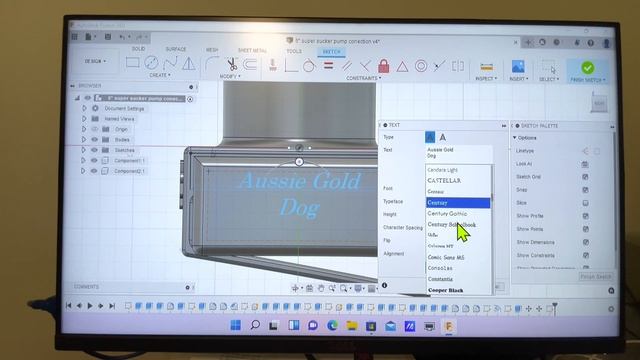Toggle the Show Constraints checkbox
Image resolution: width=640 pixels, height=360 pixels.
(x=586, y=255)
